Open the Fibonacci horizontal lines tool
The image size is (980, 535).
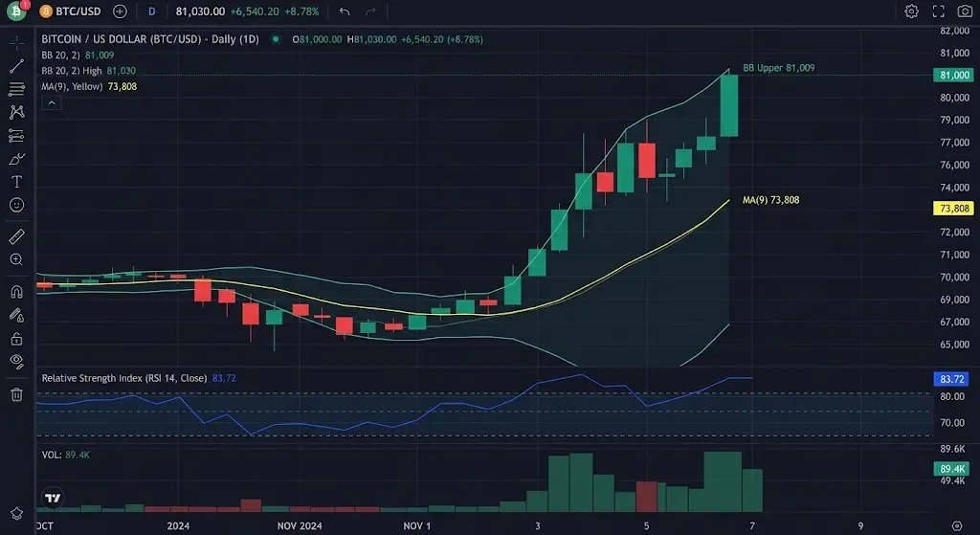pos(17,89)
